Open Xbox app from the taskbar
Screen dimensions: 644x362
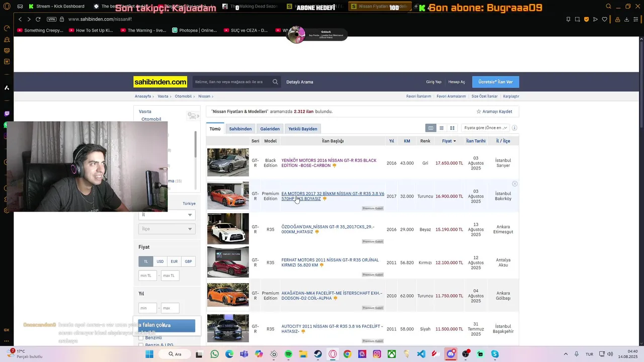tap(391, 354)
